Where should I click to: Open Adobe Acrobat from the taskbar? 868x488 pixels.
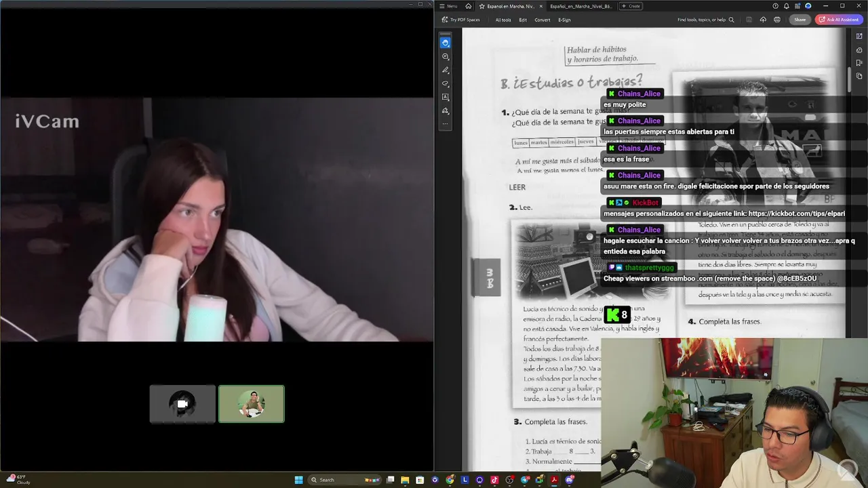[554, 480]
